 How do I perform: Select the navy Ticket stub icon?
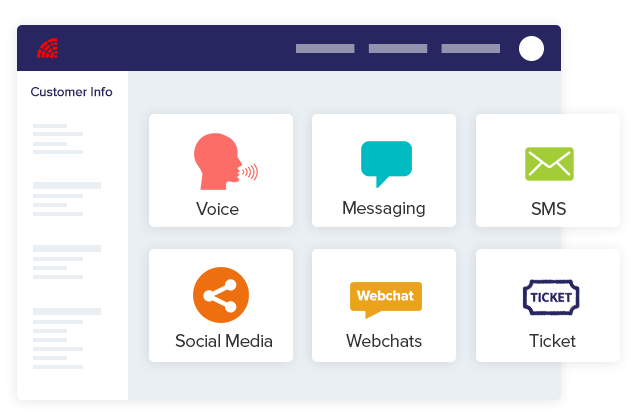[x=551, y=297]
